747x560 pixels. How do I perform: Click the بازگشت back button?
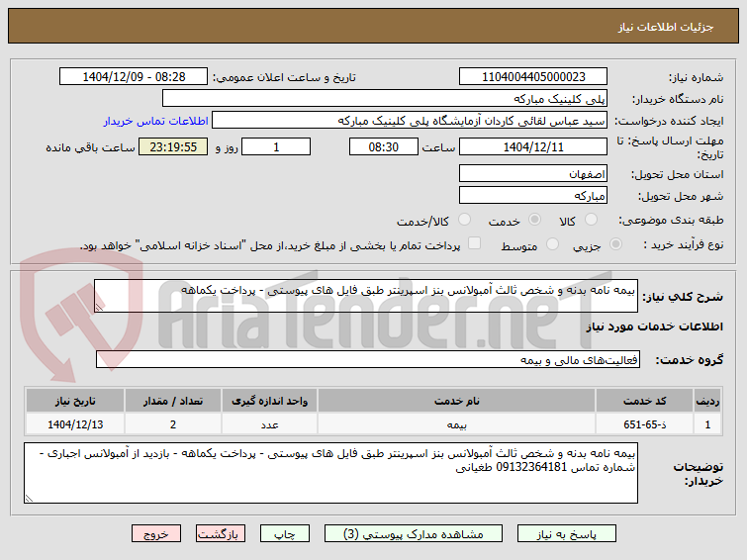[x=220, y=534]
